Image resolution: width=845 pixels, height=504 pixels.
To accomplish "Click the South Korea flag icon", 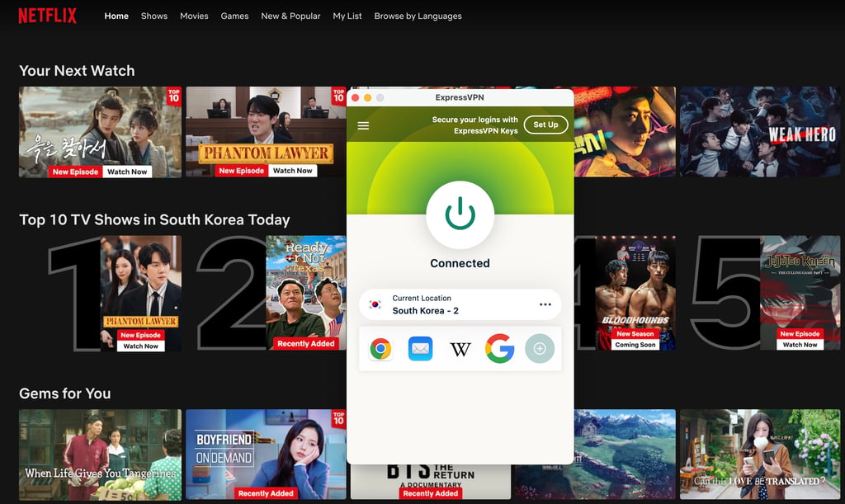I will pos(375,304).
